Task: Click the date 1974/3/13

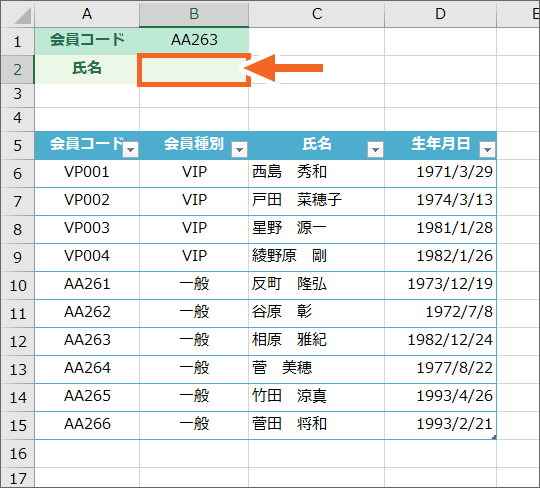Action: click(x=455, y=200)
